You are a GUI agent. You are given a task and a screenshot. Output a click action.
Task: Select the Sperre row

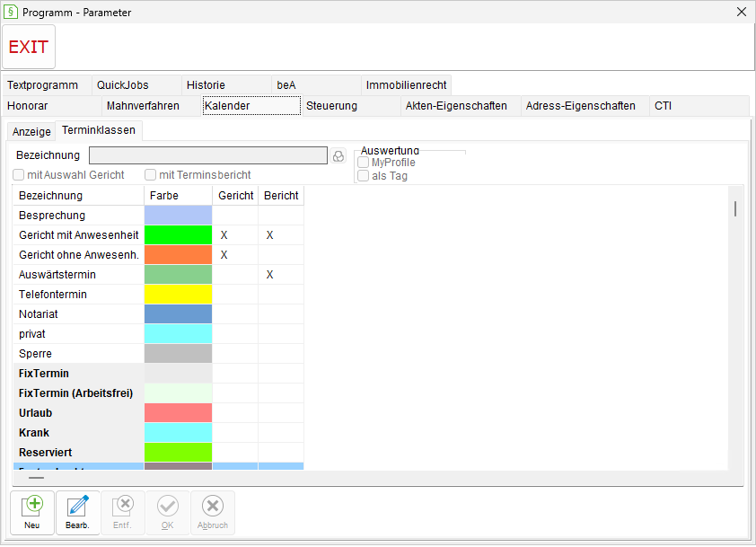(159, 354)
